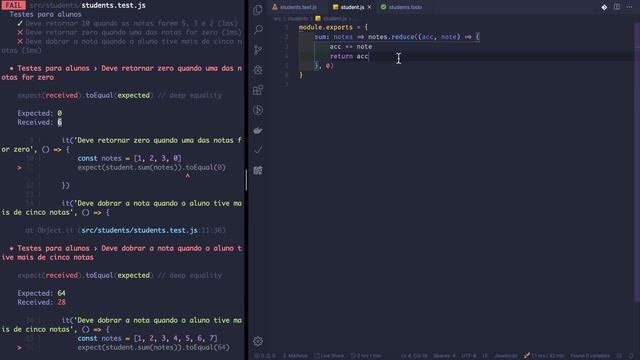Click the students breadcrumb folder
This screenshot has height=360, width=640.
click(298, 19)
